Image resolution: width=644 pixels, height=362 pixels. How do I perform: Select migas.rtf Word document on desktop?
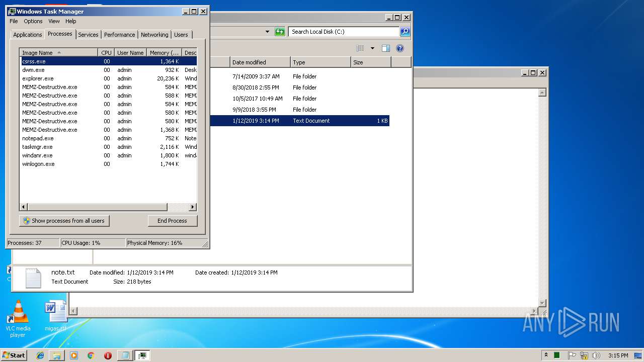tap(55, 316)
